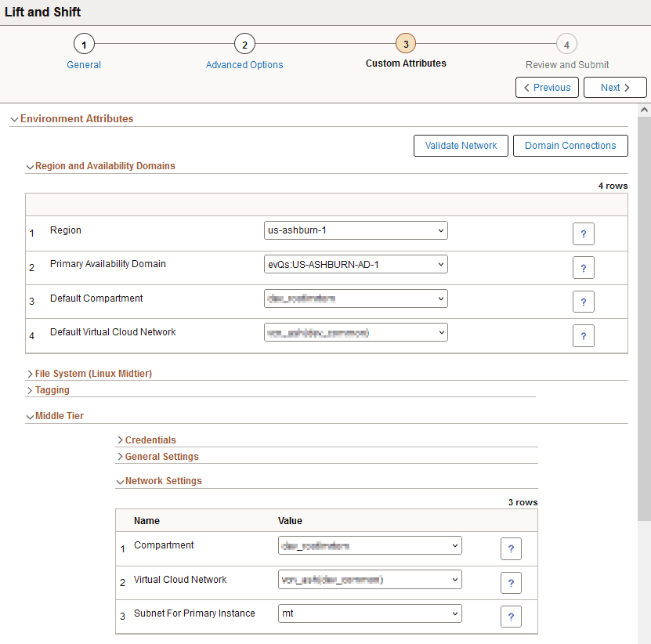
Task: Collapse the Network Settings section
Action: 160,481
